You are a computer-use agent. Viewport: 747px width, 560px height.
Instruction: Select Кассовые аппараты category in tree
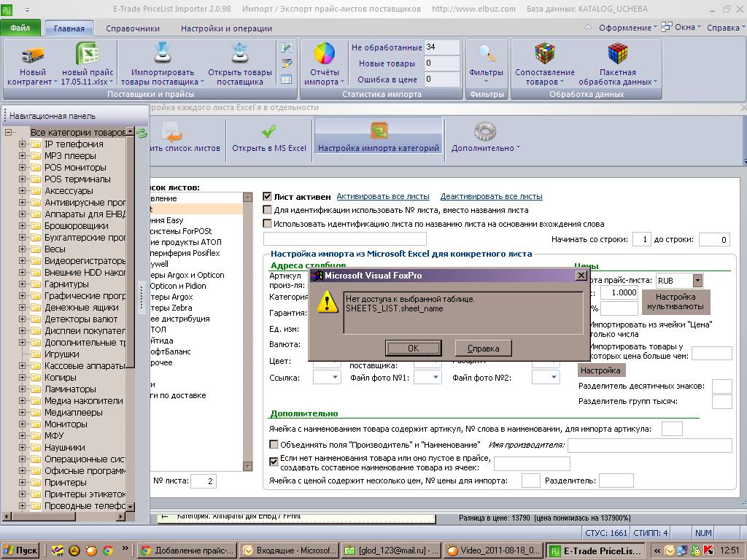[x=85, y=366]
